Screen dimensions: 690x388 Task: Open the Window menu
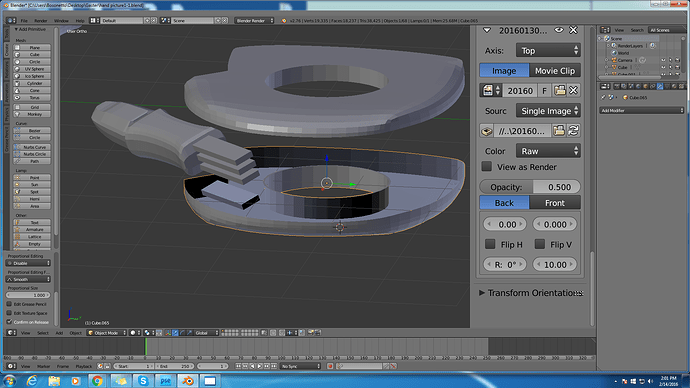point(61,21)
